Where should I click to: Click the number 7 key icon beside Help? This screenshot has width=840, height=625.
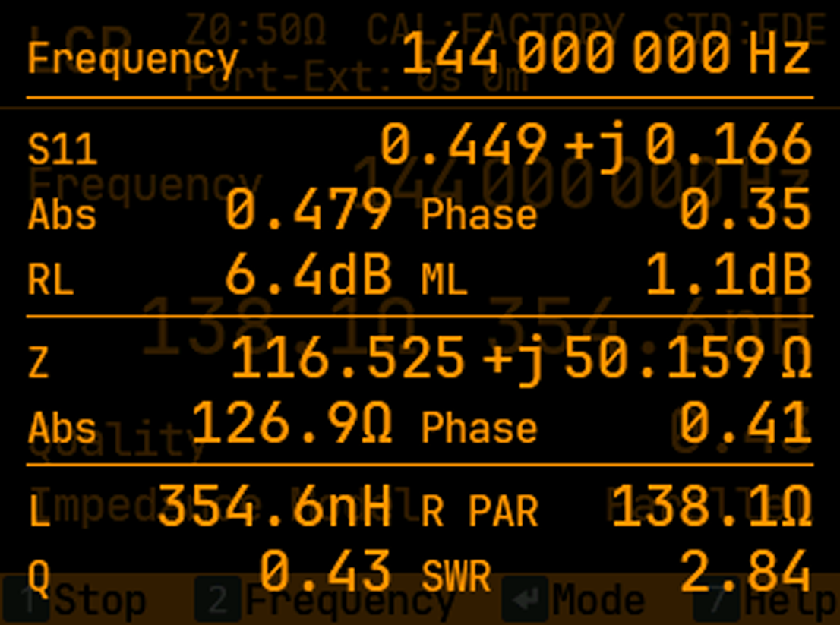[x=718, y=601]
